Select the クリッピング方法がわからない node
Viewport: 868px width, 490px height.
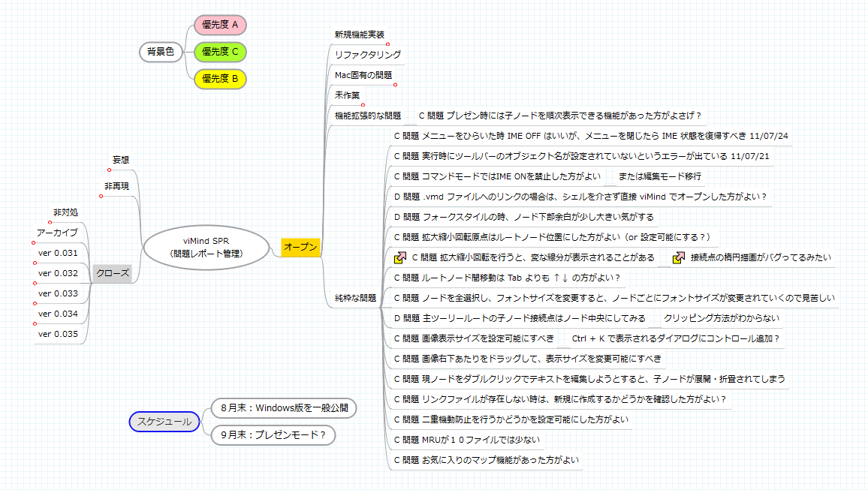(x=722, y=319)
